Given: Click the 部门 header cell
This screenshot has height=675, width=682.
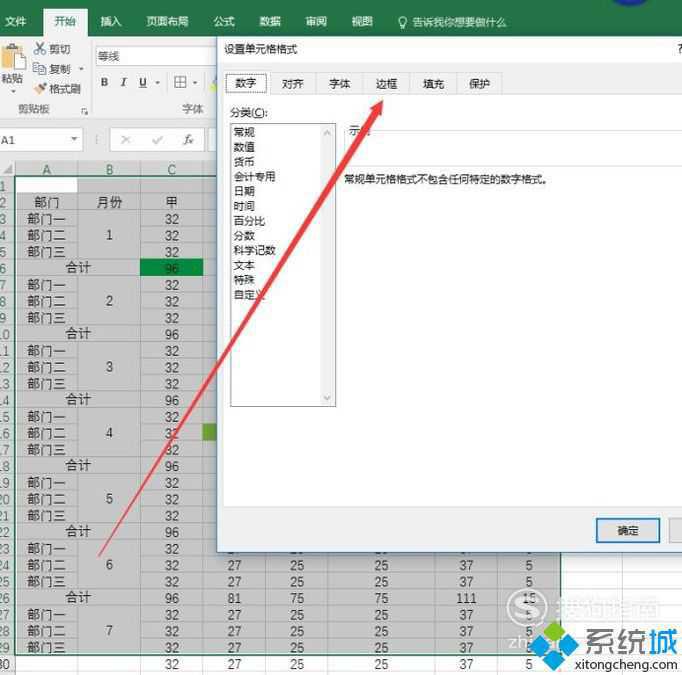Looking at the screenshot, I should click(47, 202).
